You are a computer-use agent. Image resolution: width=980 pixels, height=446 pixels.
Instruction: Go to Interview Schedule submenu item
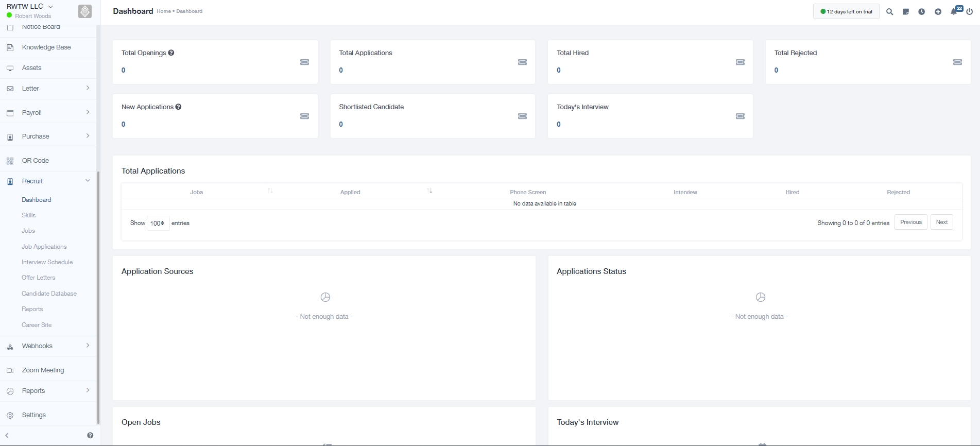[47, 262]
